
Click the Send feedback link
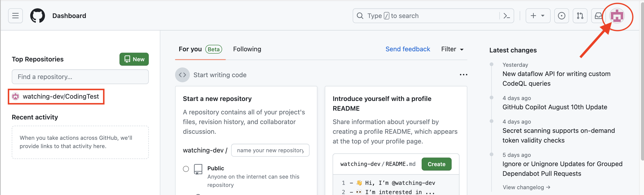pos(408,49)
